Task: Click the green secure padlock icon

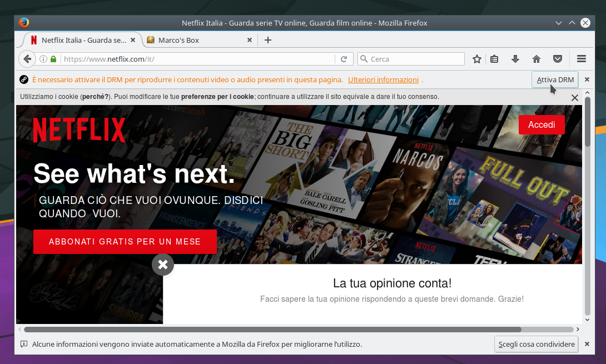Action: (54, 59)
